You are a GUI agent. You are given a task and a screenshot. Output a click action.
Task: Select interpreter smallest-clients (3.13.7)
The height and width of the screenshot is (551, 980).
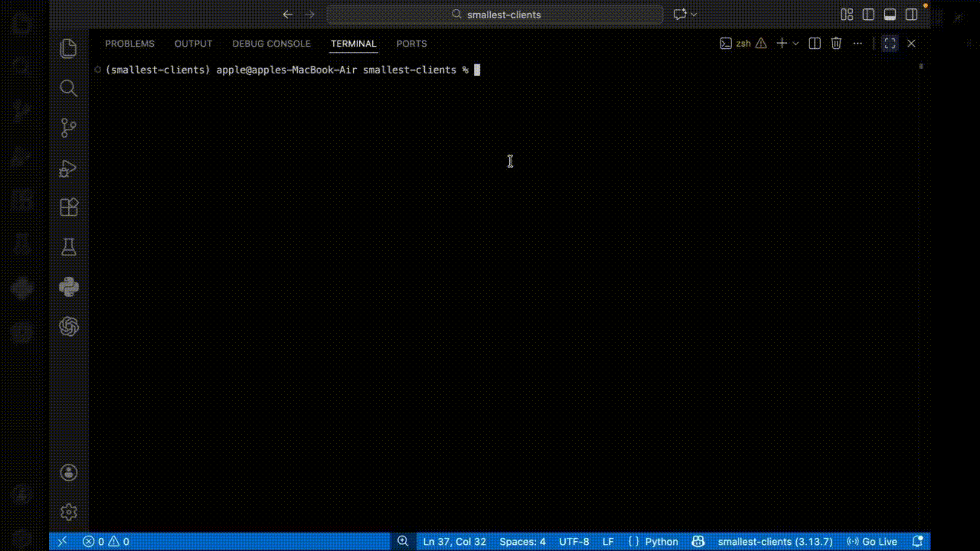point(775,542)
